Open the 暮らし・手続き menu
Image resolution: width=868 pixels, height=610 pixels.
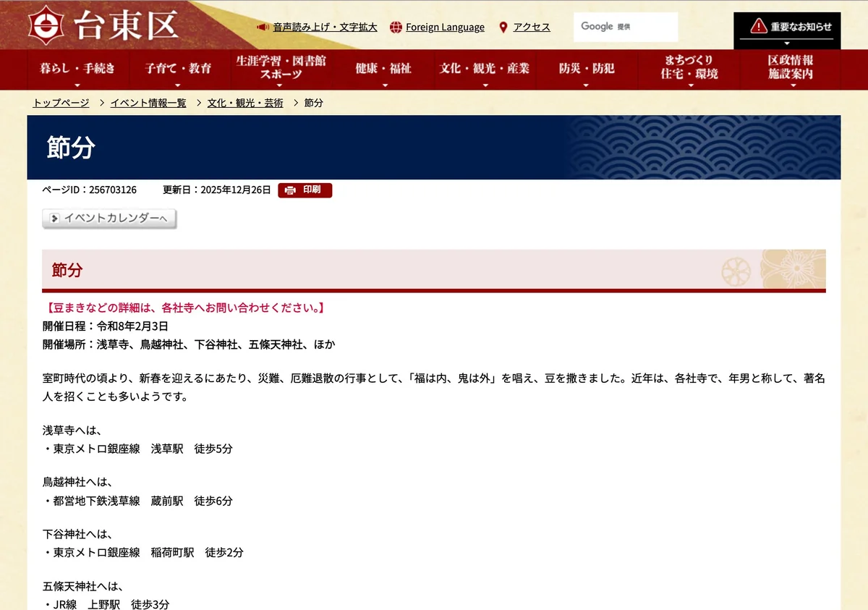click(77, 69)
